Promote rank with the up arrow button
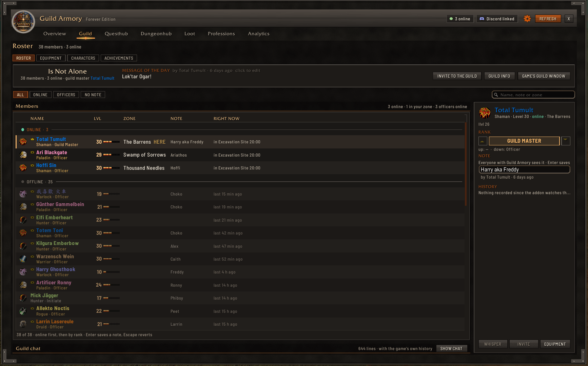The image size is (588, 366). pyautogui.click(x=483, y=141)
